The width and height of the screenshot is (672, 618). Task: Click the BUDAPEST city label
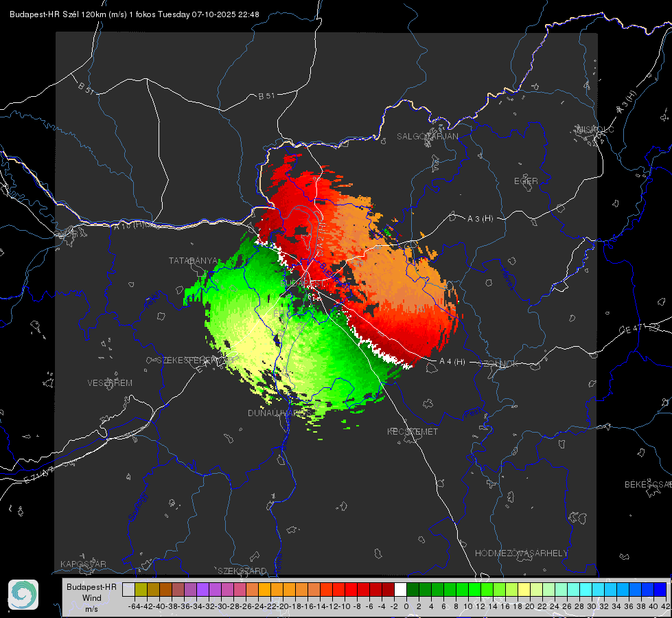point(303,284)
